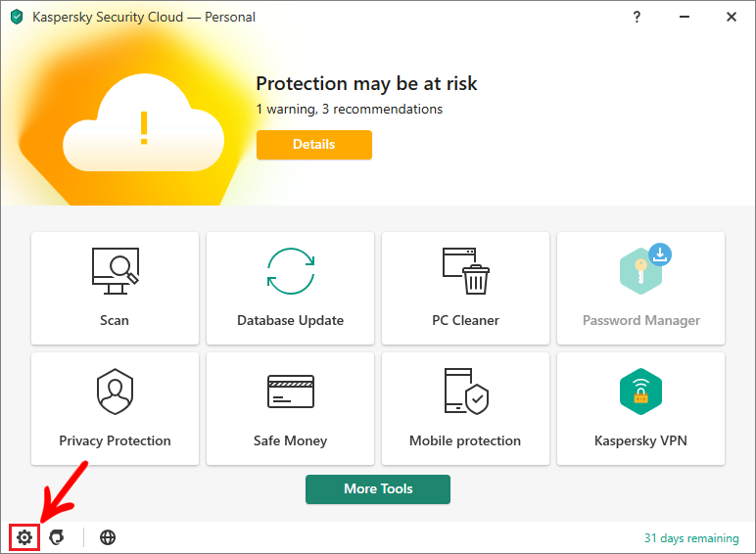Click the Safe Money card icon
This screenshot has height=554, width=756.
(x=291, y=392)
